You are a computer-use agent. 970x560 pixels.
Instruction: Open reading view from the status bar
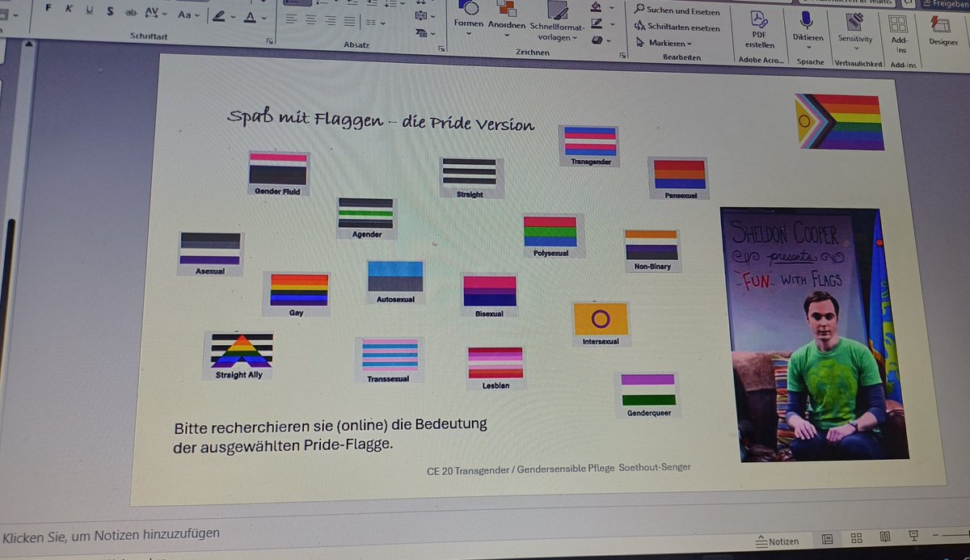pos(884,536)
